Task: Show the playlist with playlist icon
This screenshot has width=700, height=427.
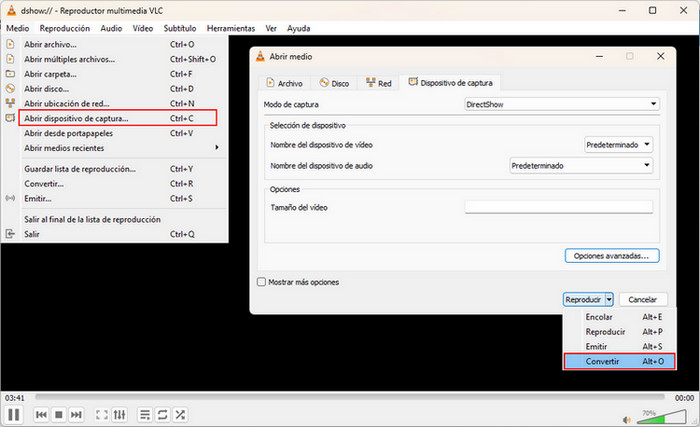Action: (145, 415)
